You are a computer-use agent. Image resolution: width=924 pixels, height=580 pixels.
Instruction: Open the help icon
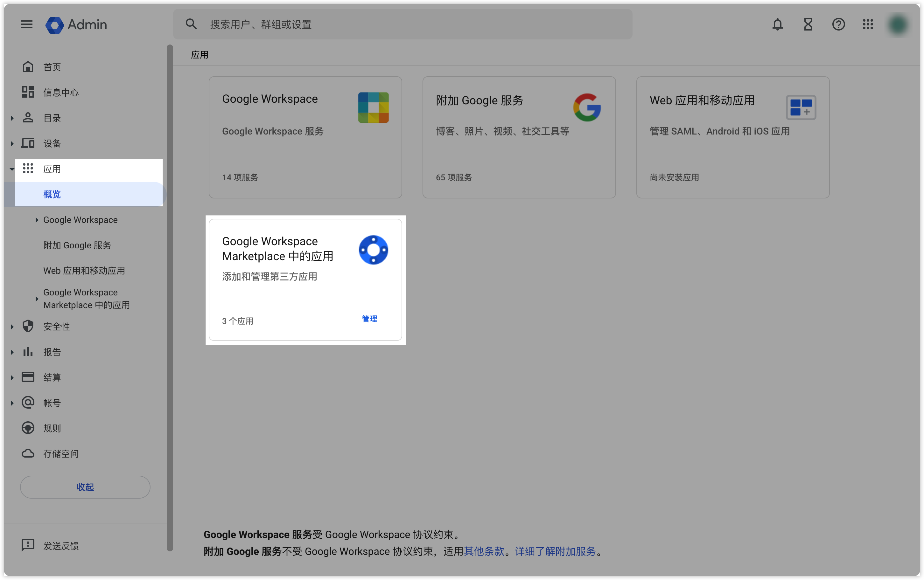(838, 24)
